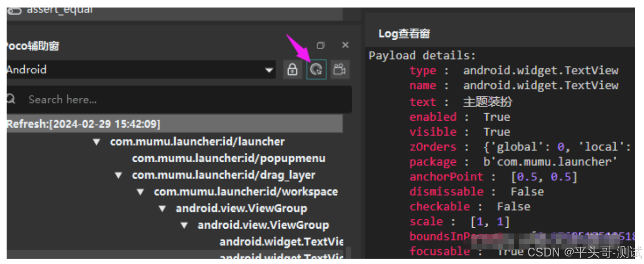The height and width of the screenshot is (264, 644).
Task: Click 'dismissable : False' log line
Action: click(x=477, y=191)
